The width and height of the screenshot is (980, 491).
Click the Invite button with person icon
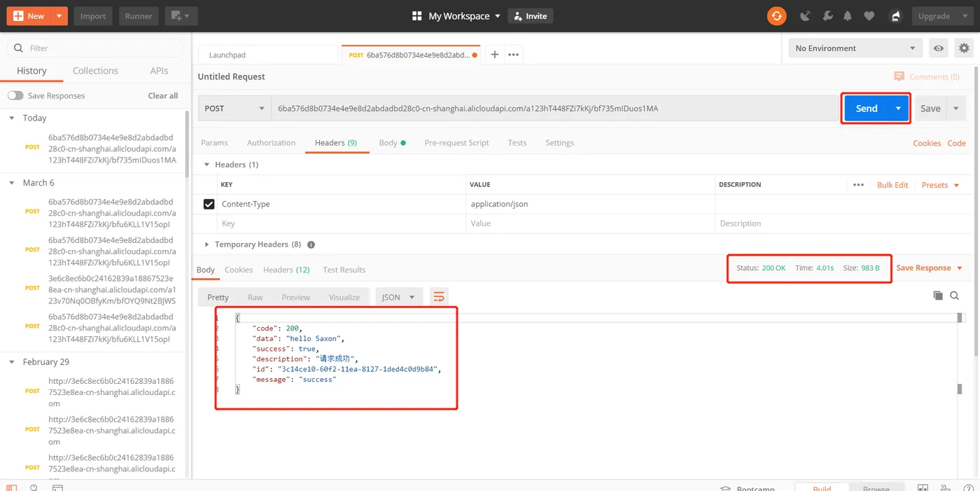(x=531, y=15)
